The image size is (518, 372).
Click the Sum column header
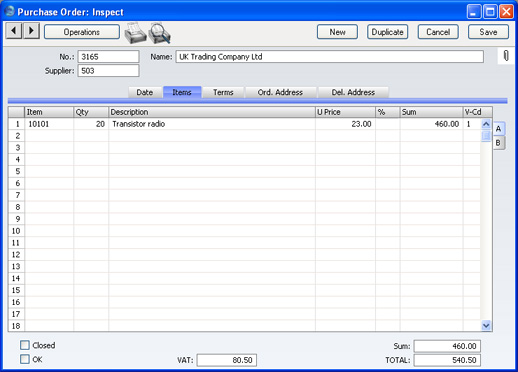[x=431, y=112]
